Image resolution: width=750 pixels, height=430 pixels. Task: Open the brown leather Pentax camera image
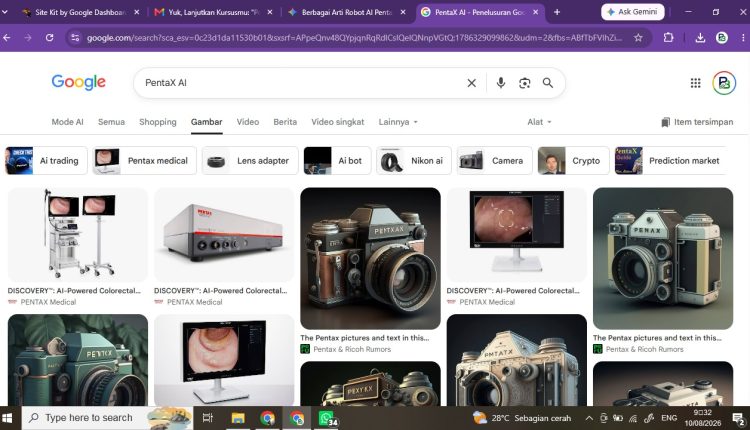pos(370,258)
